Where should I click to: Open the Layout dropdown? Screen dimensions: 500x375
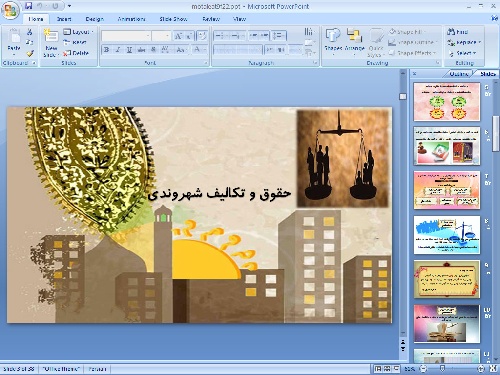click(79, 32)
